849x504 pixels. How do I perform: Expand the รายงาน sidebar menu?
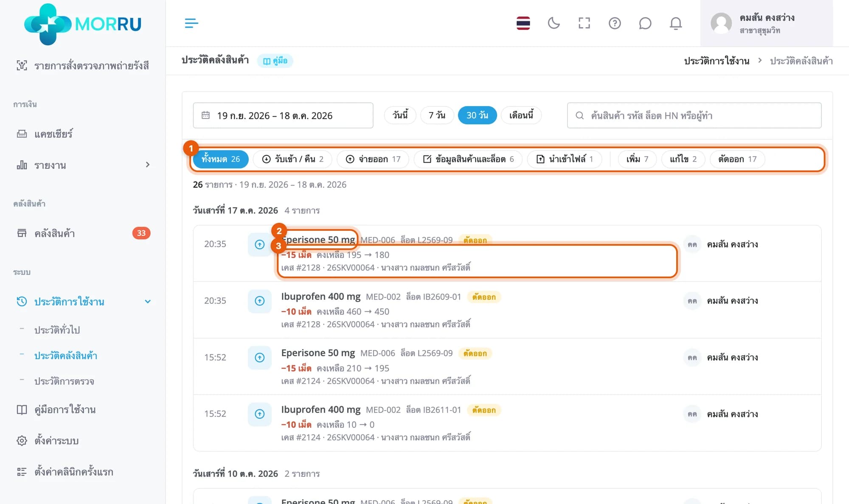click(x=82, y=165)
